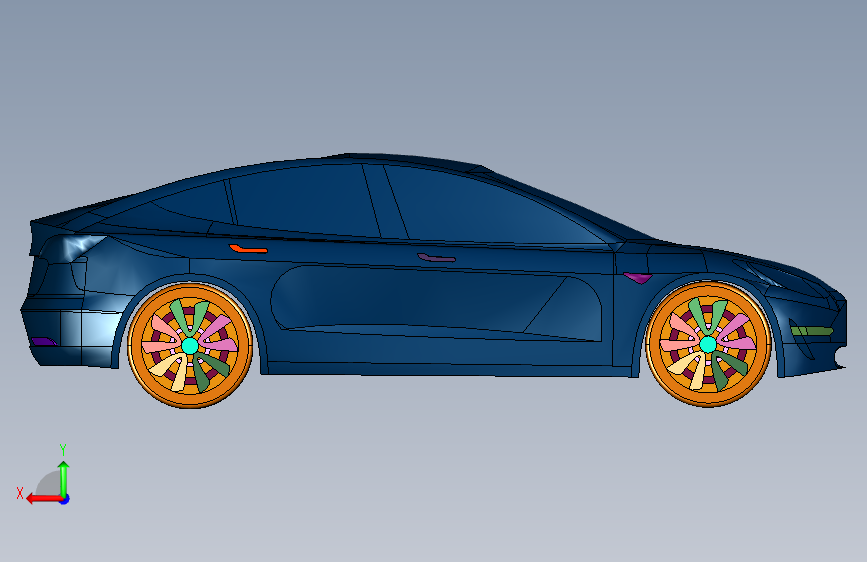The image size is (867, 562).
Task: Select the green fog light on front bumper
Action: pyautogui.click(x=812, y=331)
